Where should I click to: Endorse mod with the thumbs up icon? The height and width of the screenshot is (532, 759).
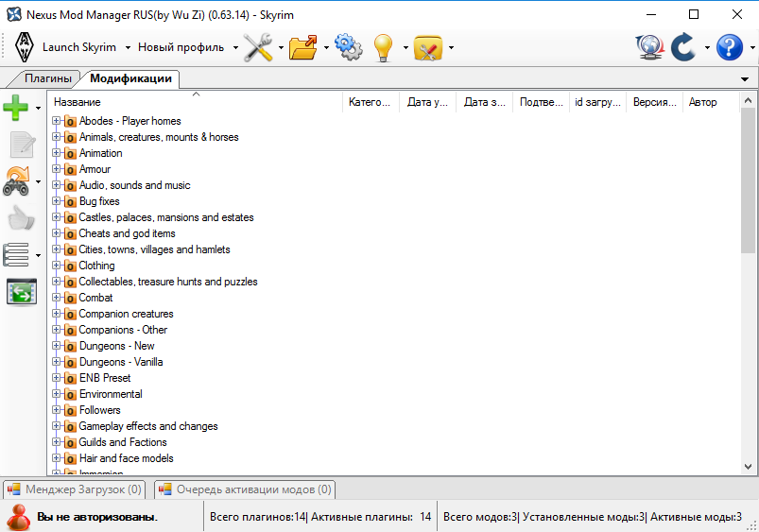[x=22, y=218]
